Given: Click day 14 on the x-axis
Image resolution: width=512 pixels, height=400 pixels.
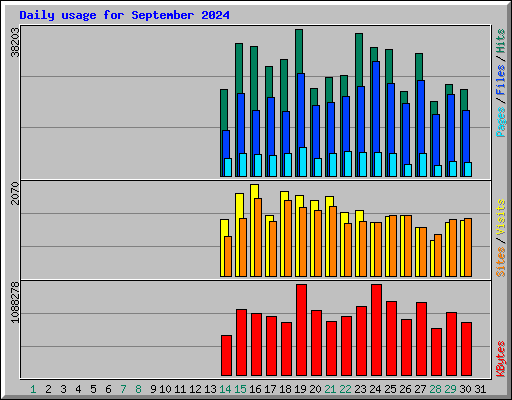Looking at the screenshot, I should (x=225, y=389).
